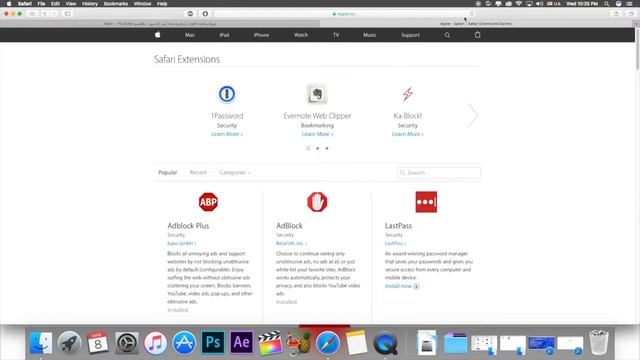Click Learn More under Evernote Web Clipper

(x=317, y=134)
